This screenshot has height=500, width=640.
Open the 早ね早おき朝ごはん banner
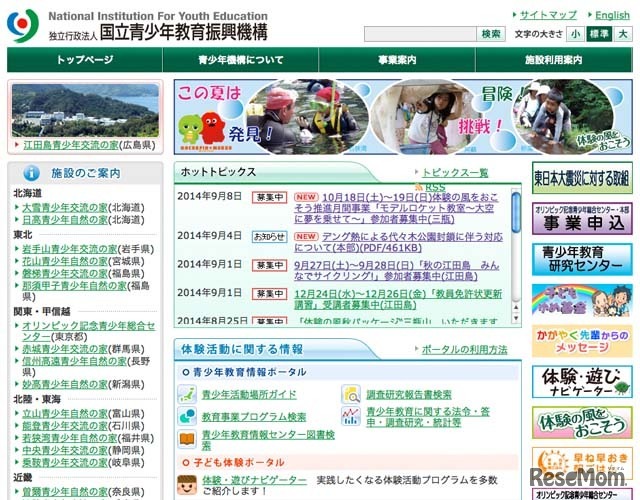(582, 463)
